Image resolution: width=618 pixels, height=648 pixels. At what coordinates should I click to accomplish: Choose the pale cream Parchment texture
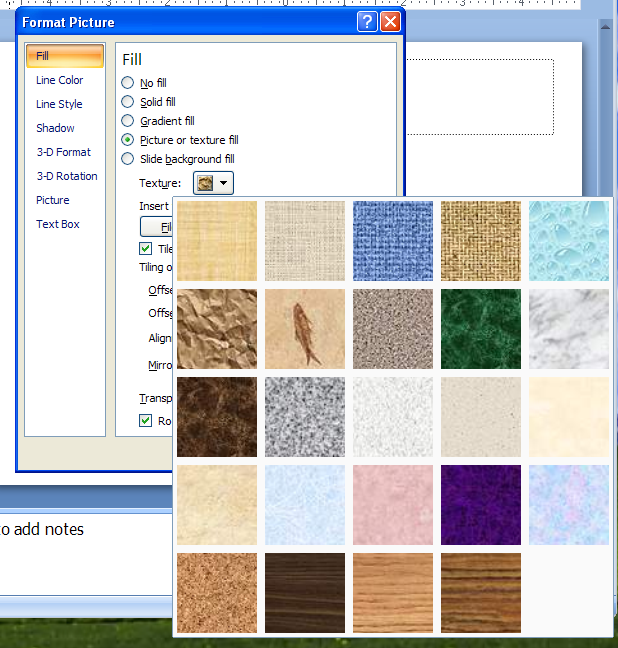[x=569, y=417]
